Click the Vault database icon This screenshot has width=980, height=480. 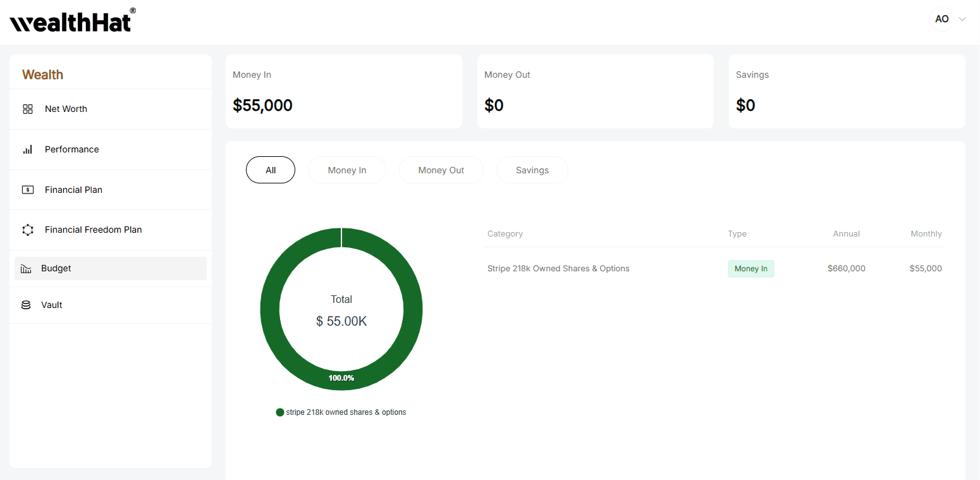[x=26, y=305]
